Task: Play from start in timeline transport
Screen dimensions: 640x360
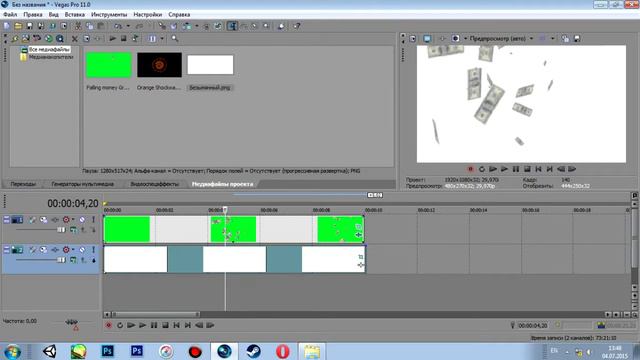Action: [131, 325]
